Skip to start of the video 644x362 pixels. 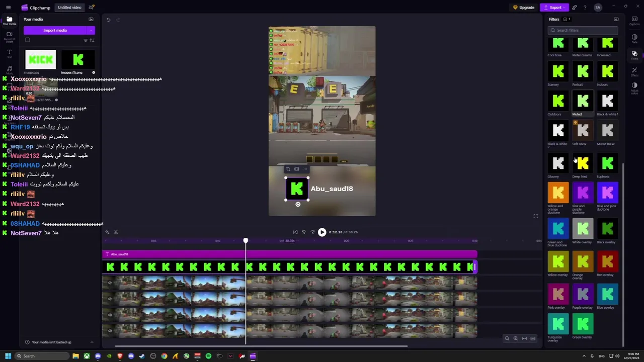pyautogui.click(x=295, y=232)
